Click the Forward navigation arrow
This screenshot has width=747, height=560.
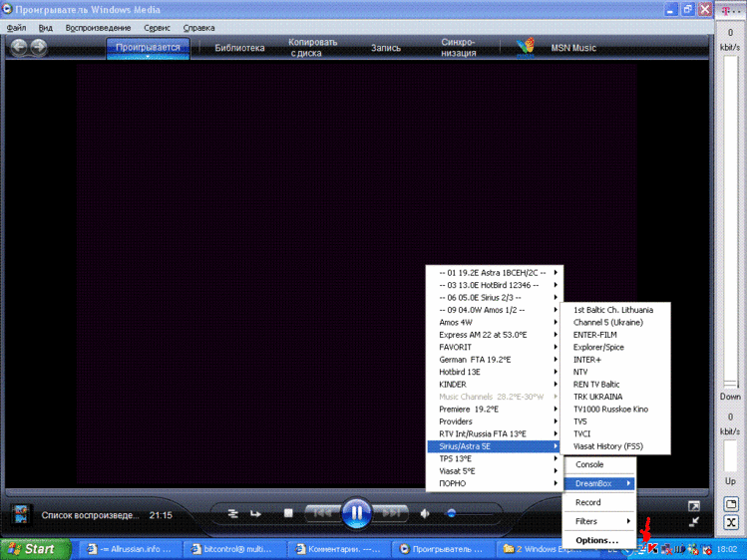coord(39,47)
